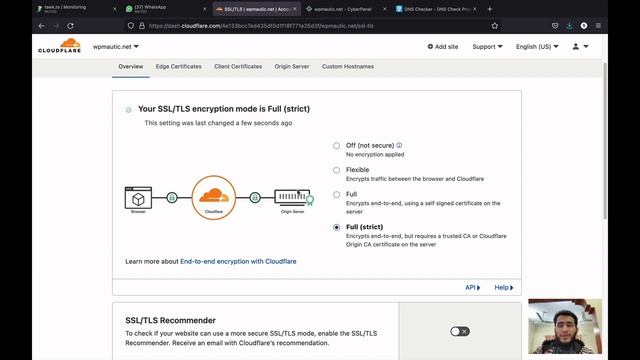Screen dimensions: 640x360
Task: Close the DNS Checker browser tab
Action: pyautogui.click(x=475, y=9)
